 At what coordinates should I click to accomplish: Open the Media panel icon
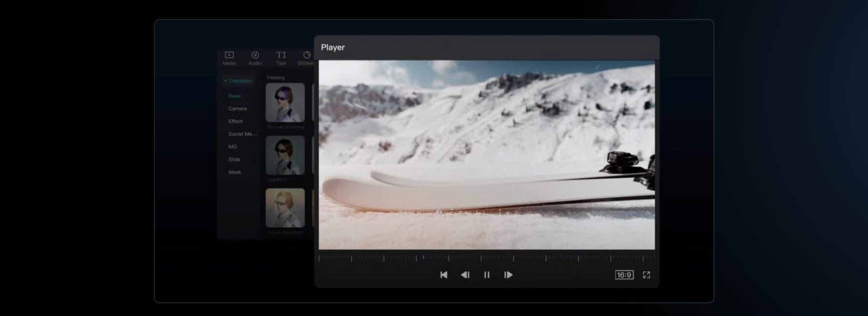(229, 58)
